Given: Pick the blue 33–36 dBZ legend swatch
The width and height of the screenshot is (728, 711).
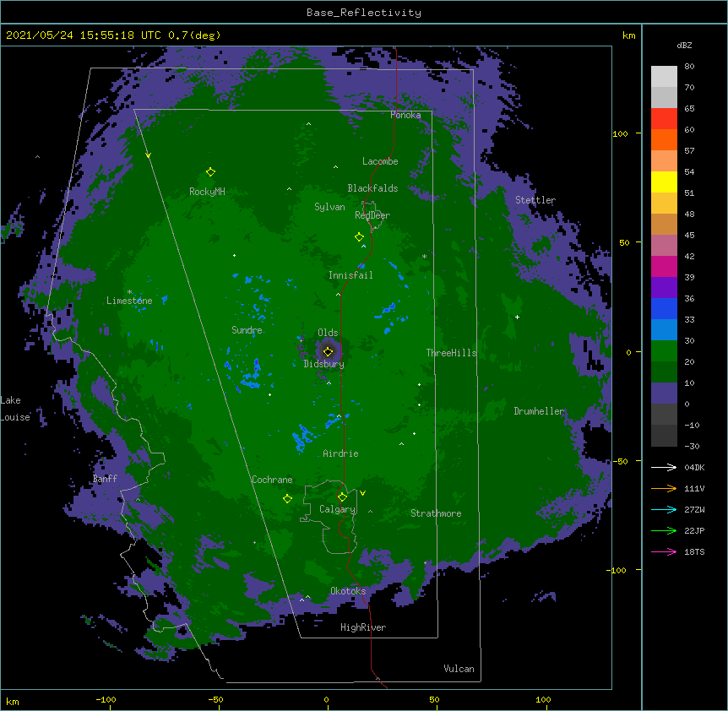Looking at the screenshot, I should point(664,308).
